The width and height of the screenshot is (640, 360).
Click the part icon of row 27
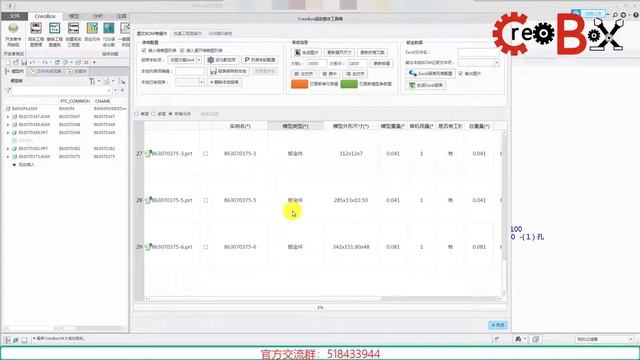[148, 154]
